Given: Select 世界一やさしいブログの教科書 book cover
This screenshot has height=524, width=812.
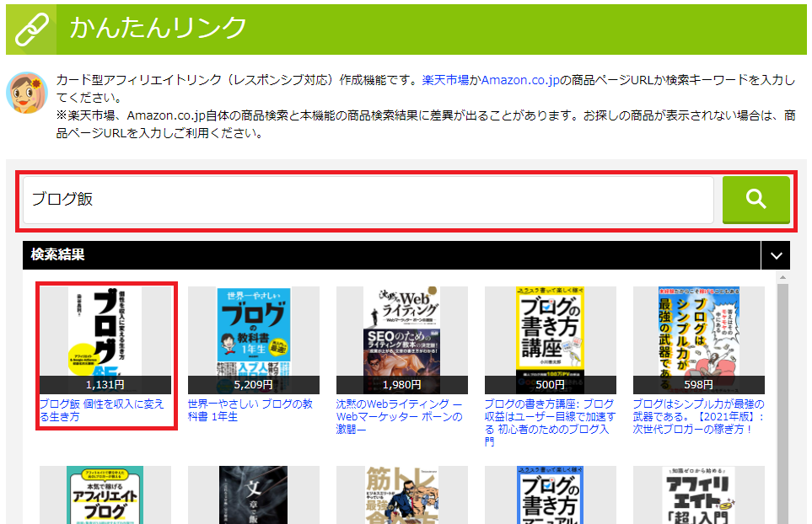Looking at the screenshot, I should (253, 340).
